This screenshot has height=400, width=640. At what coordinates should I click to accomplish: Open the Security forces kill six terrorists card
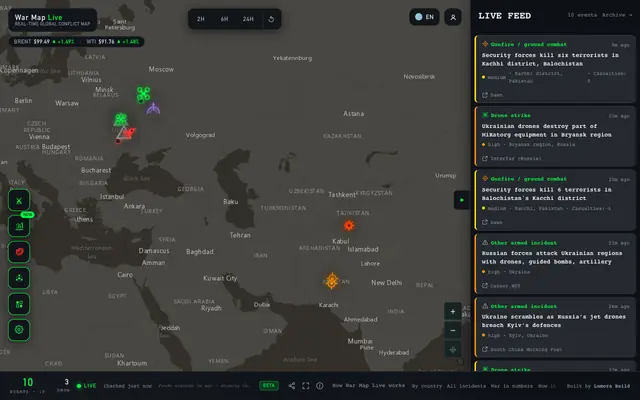point(555,69)
